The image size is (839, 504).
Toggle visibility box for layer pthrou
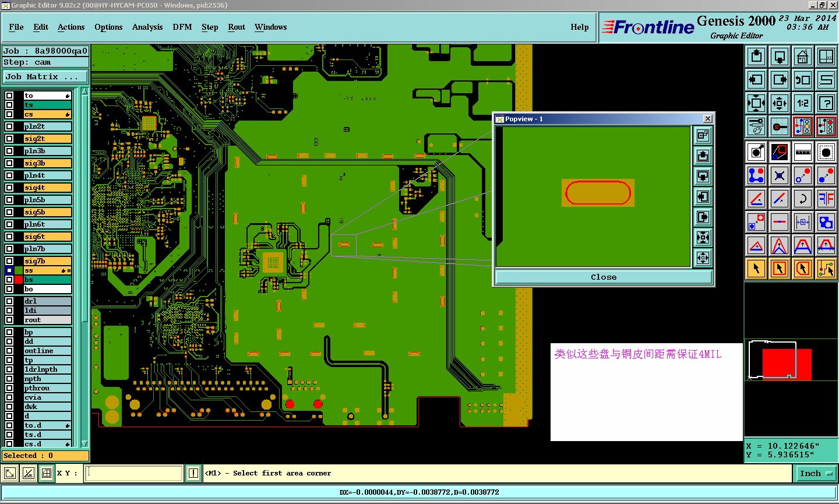9,388
